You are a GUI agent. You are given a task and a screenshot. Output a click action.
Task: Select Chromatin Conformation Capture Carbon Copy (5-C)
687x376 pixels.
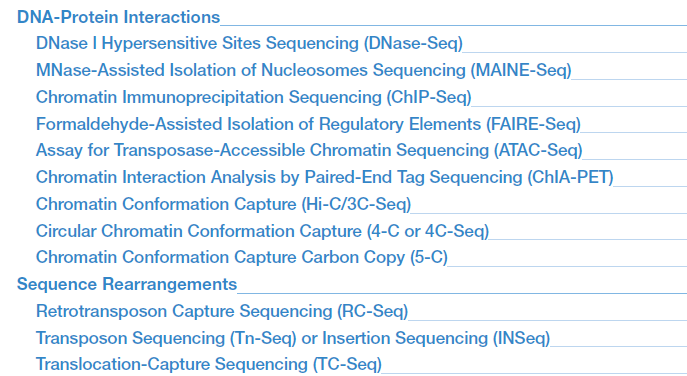tap(242, 257)
